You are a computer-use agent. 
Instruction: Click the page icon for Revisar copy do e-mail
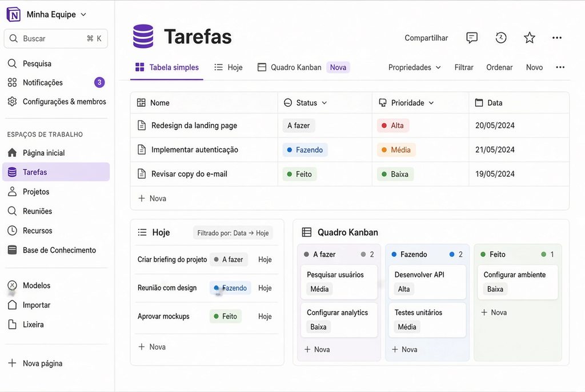[142, 173]
